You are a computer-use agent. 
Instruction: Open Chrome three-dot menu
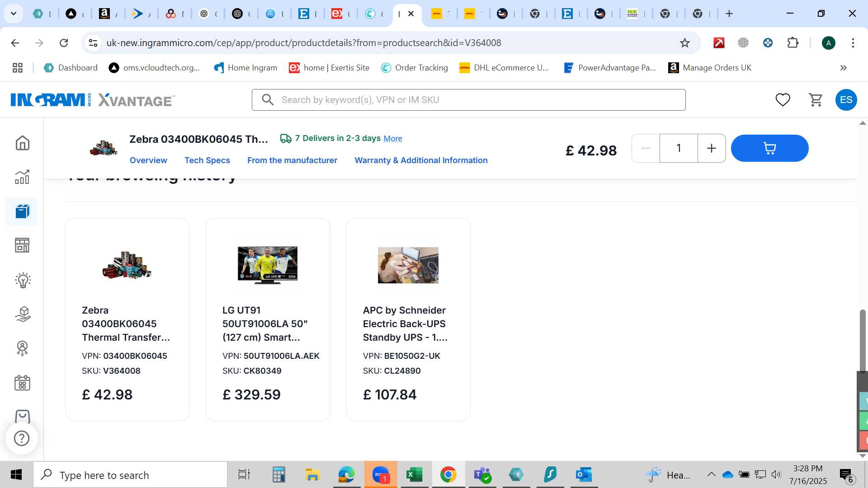(853, 43)
